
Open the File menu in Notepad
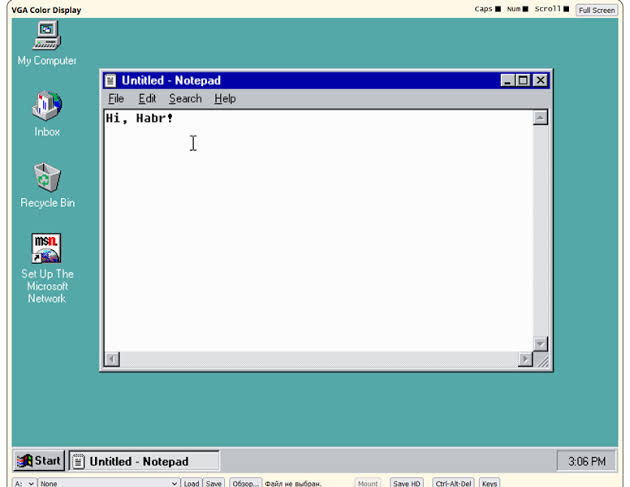[116, 99]
